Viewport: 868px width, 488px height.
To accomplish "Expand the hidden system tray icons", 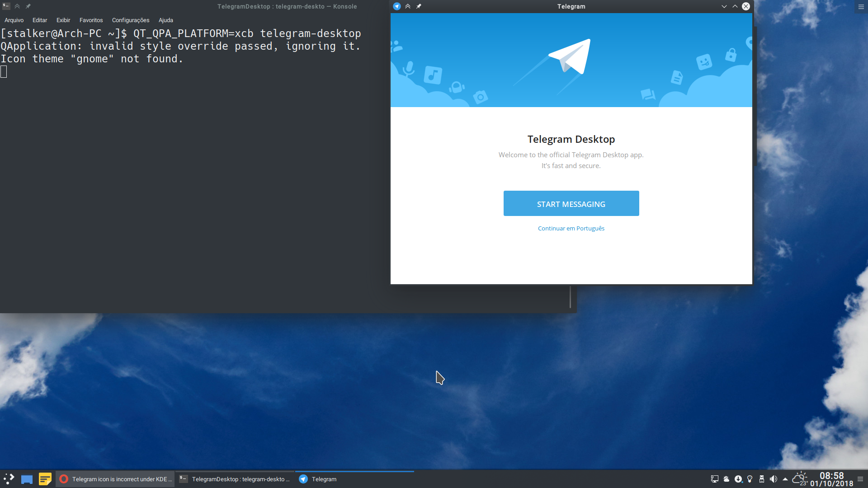I will (x=786, y=479).
